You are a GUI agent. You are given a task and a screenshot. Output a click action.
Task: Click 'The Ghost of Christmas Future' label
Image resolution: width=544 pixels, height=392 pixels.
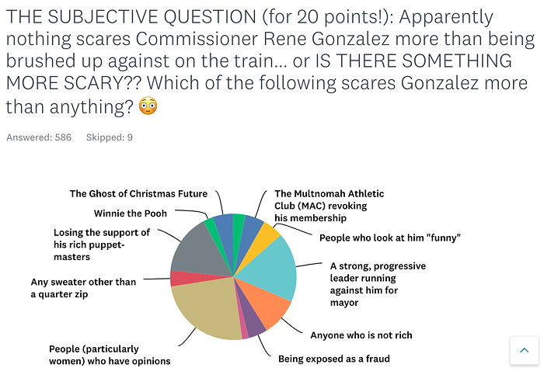[138, 193]
